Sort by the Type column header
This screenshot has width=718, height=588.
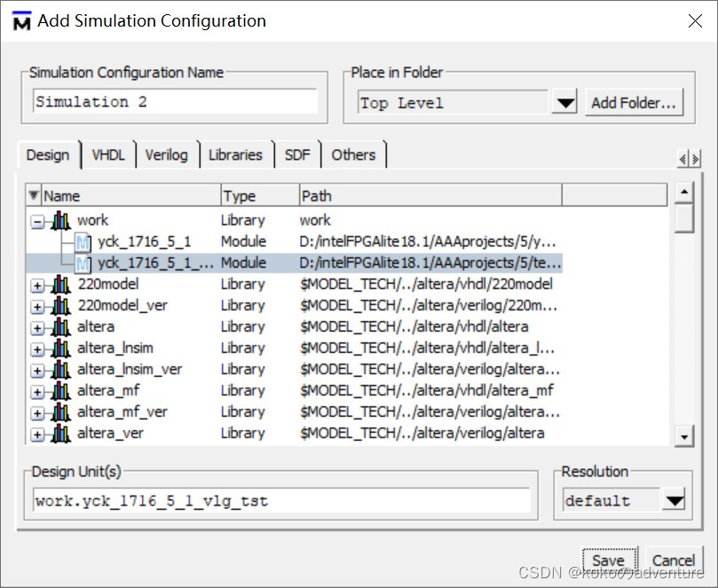(260, 196)
